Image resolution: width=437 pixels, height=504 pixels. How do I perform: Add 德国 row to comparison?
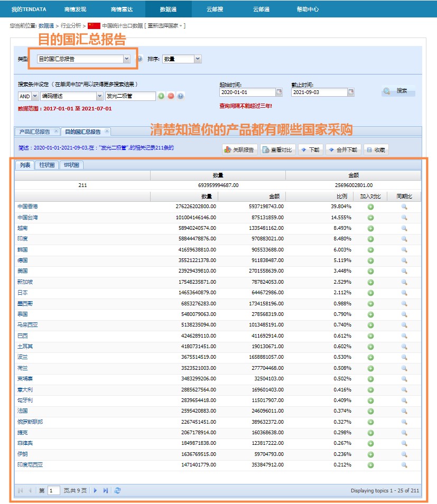[370, 260]
